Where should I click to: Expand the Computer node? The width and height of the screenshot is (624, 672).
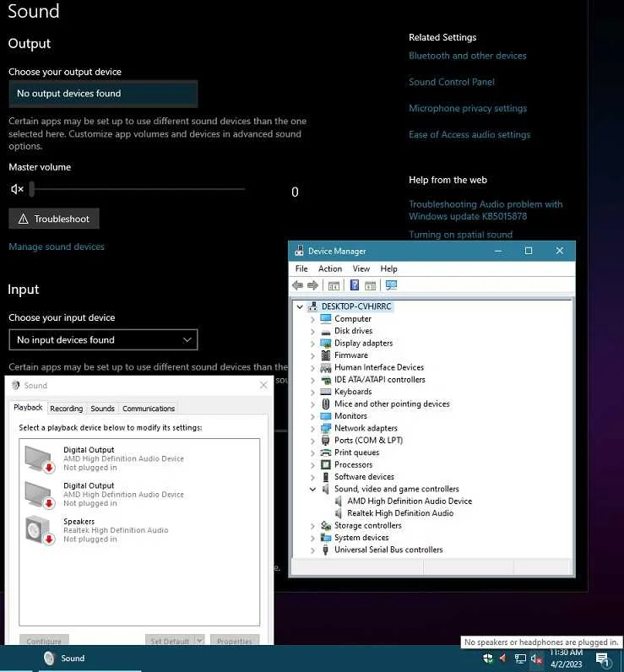[312, 319]
